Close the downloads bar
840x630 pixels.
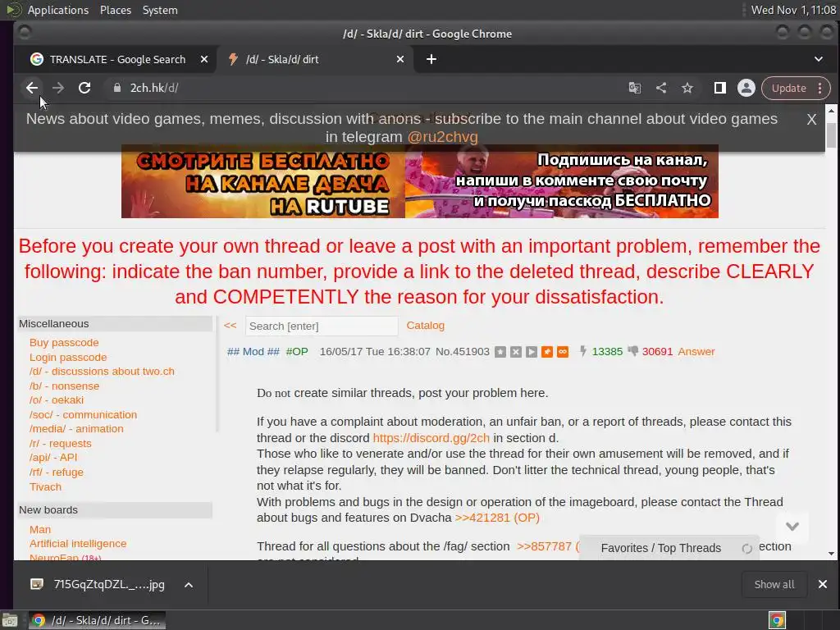tap(822, 584)
